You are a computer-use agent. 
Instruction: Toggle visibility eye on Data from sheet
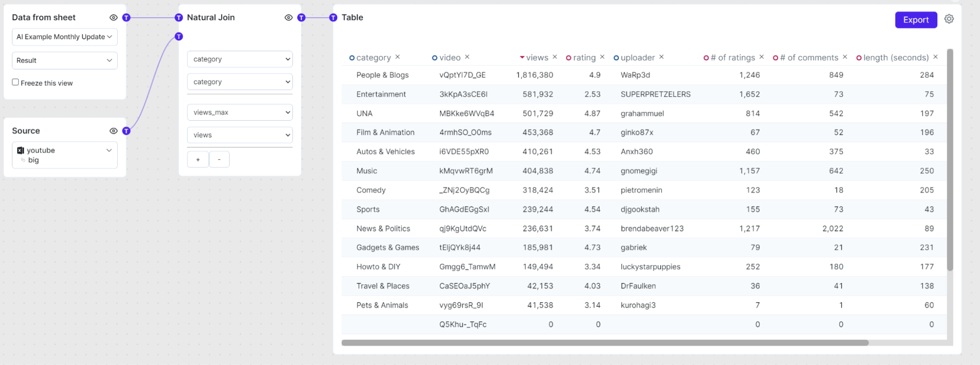[x=113, y=18]
